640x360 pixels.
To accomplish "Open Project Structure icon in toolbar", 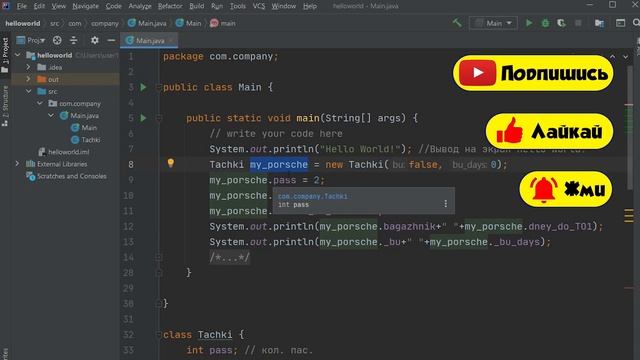I will tap(599, 23).
